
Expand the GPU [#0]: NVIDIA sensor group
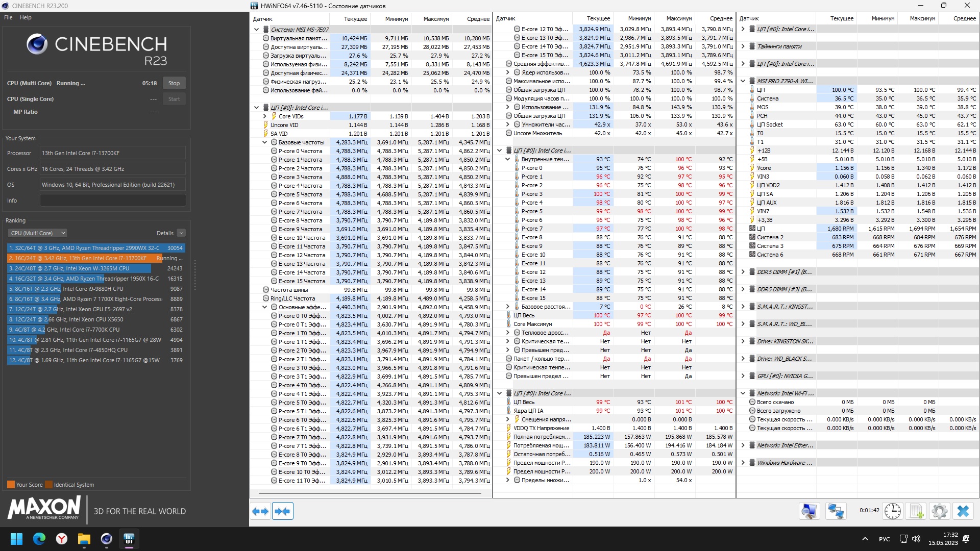point(743,376)
